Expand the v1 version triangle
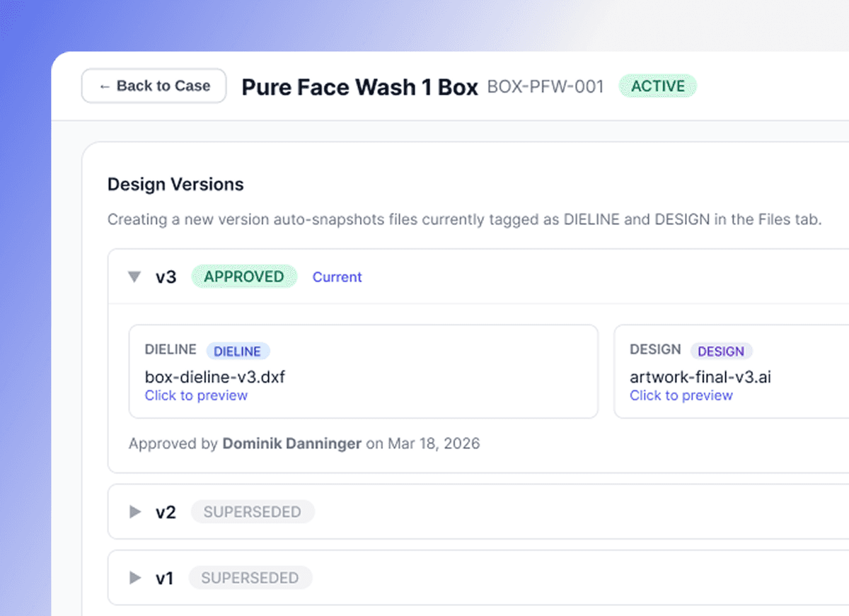The width and height of the screenshot is (849, 616). (135, 578)
